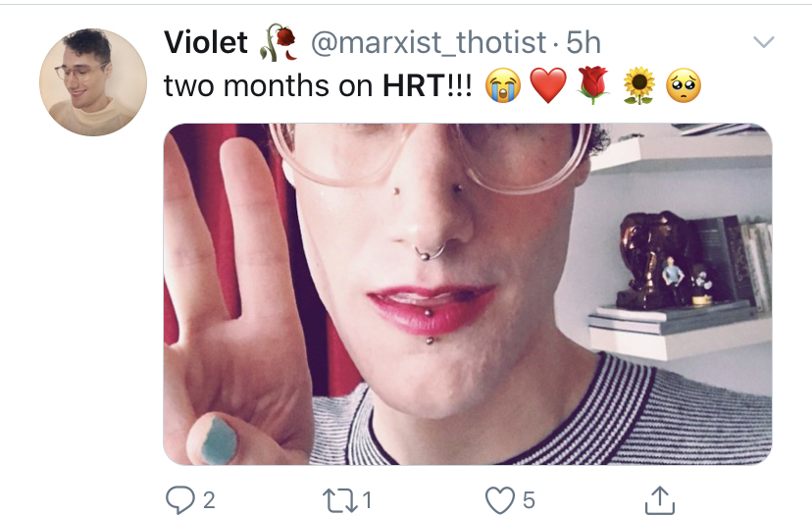Click the red heart emoji in tweet

[x=548, y=86]
